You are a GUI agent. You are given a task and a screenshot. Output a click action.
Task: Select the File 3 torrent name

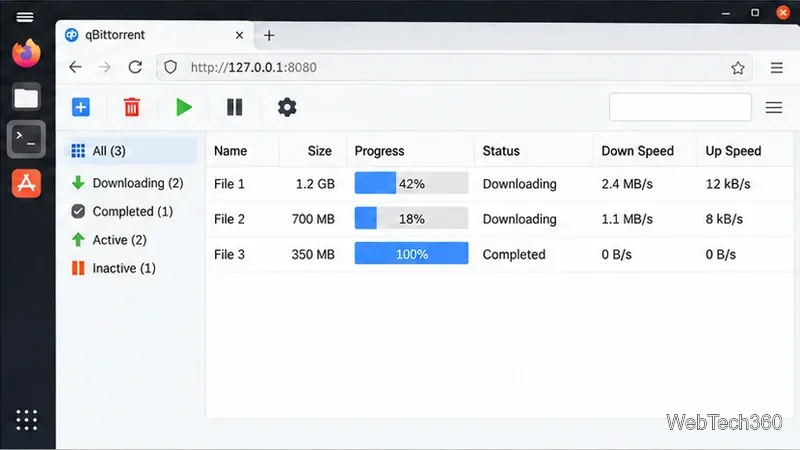click(x=230, y=254)
